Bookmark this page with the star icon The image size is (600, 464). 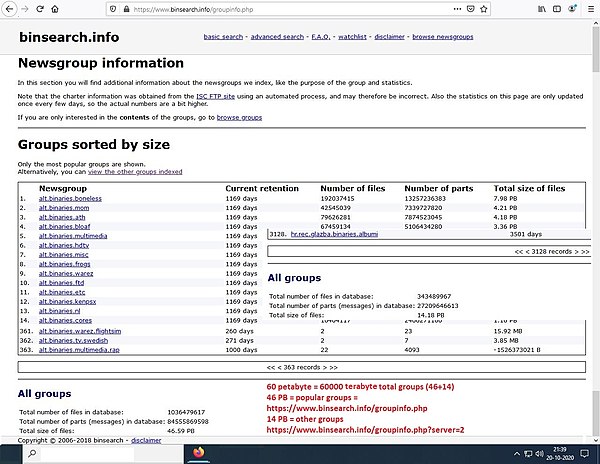pyautogui.click(x=484, y=9)
